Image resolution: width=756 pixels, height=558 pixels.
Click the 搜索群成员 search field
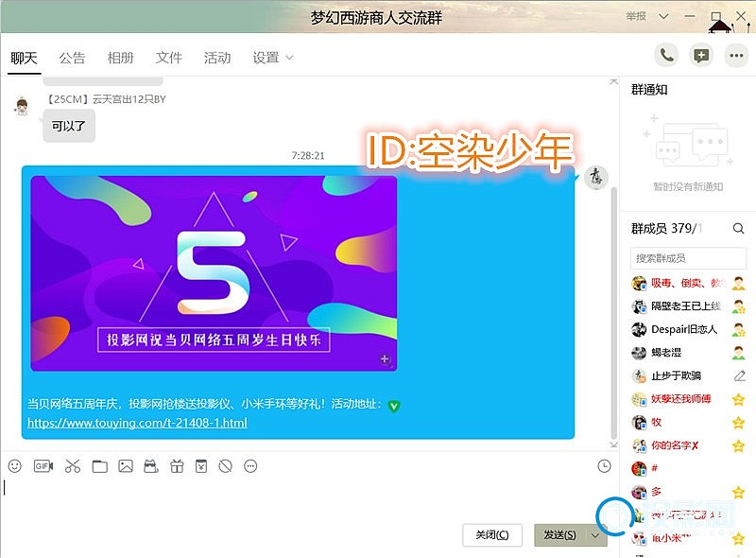tap(688, 258)
